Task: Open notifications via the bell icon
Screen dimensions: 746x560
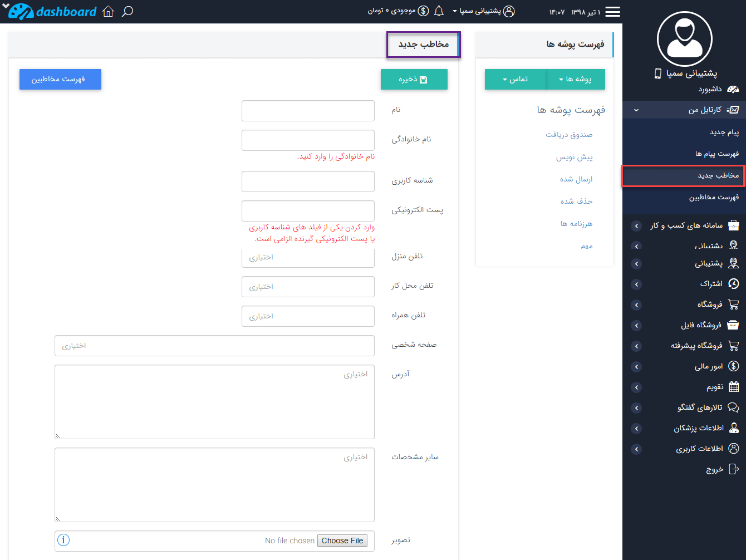Action: click(x=439, y=11)
